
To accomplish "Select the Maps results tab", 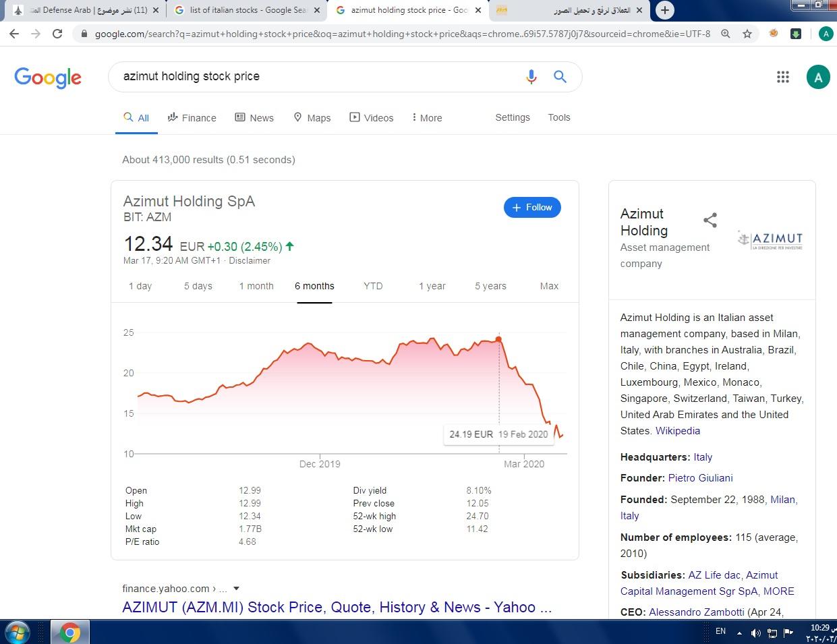I will [x=312, y=117].
